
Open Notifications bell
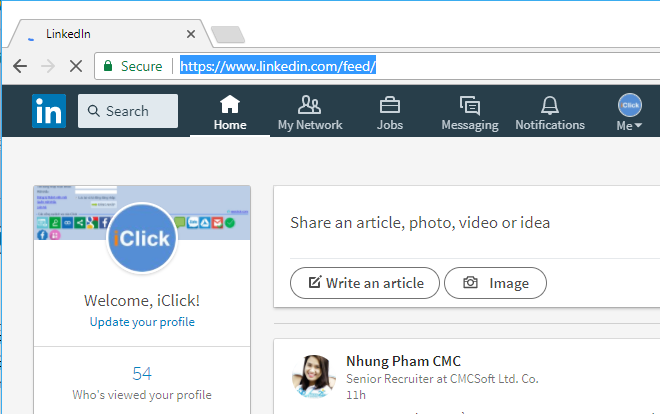click(x=550, y=113)
